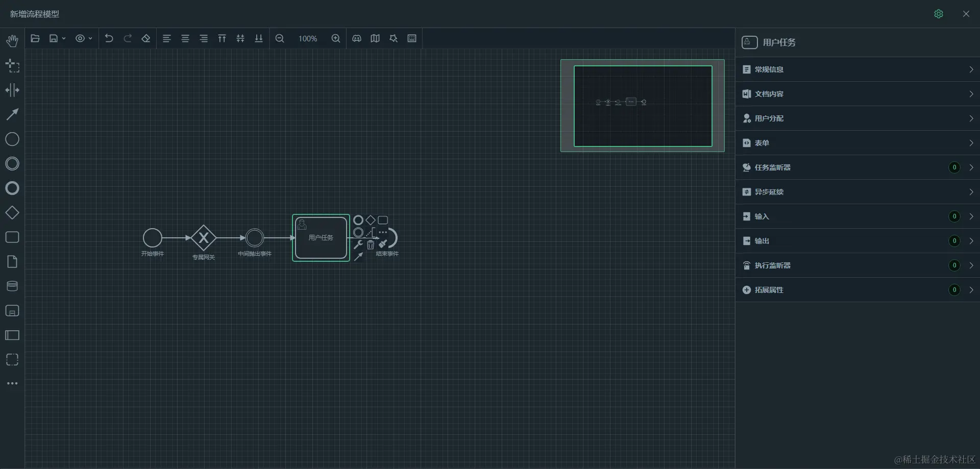Delete 用户任务 using trash icon

(x=370, y=245)
